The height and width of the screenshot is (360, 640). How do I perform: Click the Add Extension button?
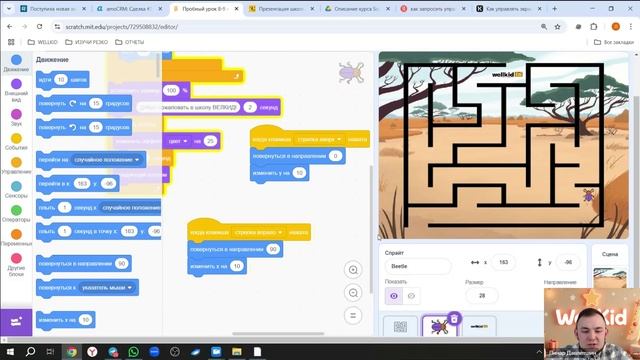(x=16, y=322)
